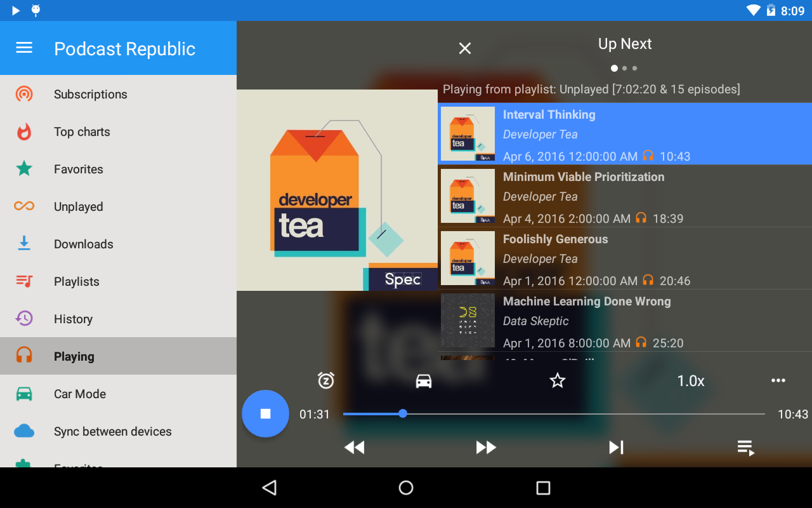Open the Unplayed list
This screenshot has height=508, width=812.
tap(118, 206)
